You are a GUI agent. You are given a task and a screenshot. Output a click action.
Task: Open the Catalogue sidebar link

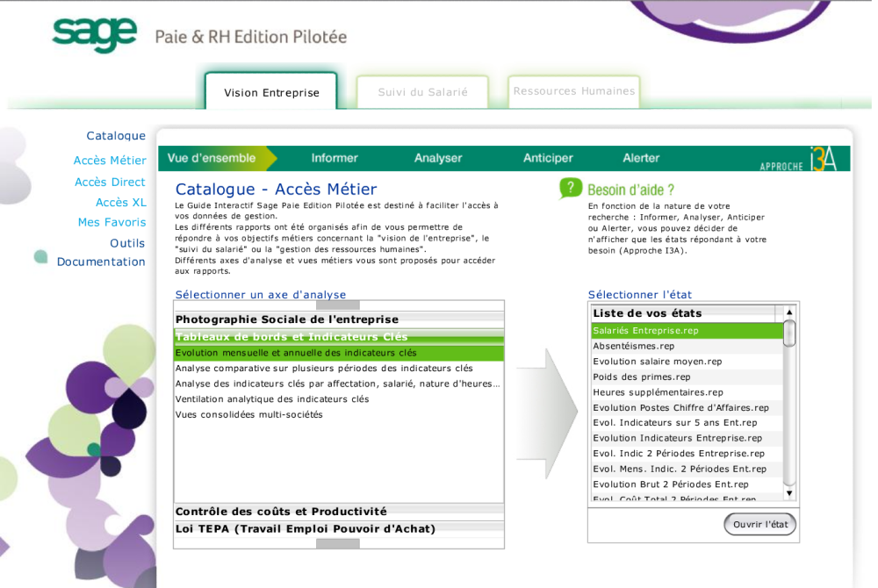[x=116, y=136]
